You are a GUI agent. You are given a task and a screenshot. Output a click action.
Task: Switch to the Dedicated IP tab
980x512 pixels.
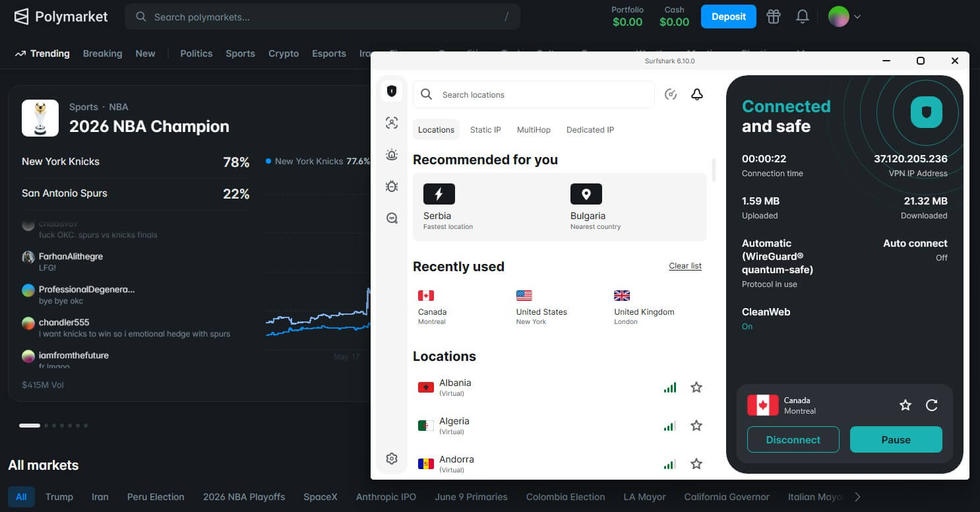(590, 130)
